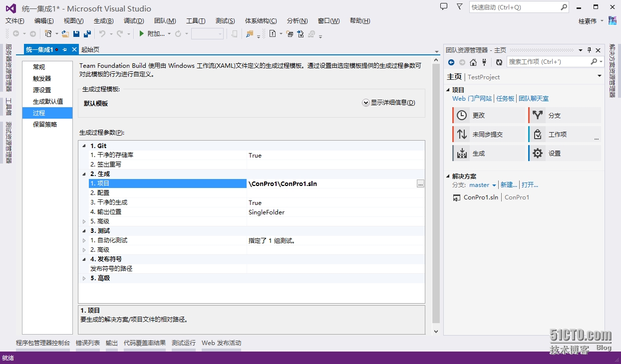
Task: Start debugging with the green play icon
Action: [x=142, y=34]
